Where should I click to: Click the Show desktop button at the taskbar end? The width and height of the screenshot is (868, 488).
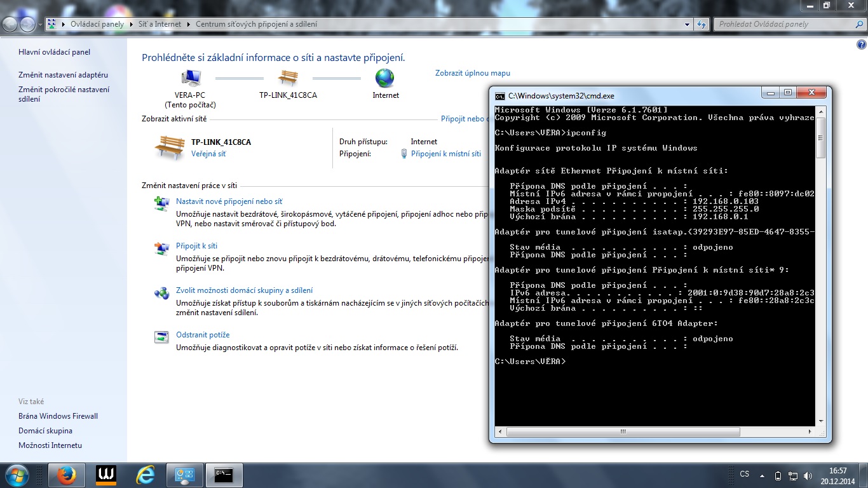click(x=863, y=475)
